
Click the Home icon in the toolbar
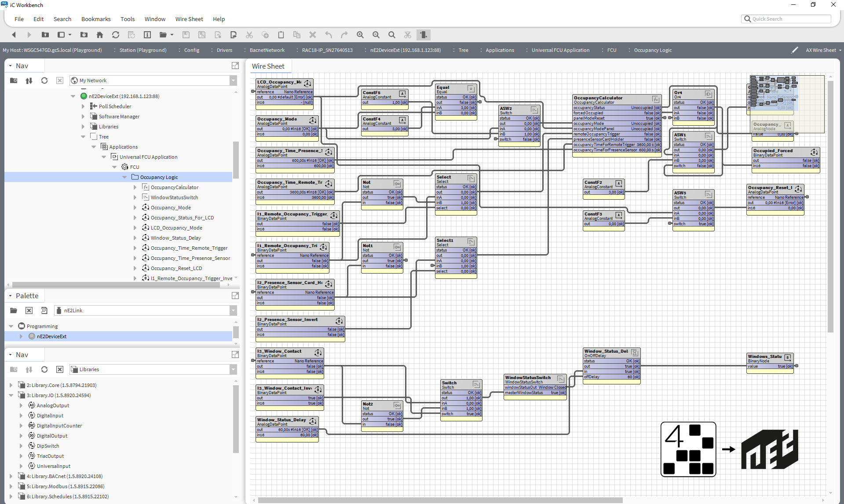pyautogui.click(x=100, y=35)
